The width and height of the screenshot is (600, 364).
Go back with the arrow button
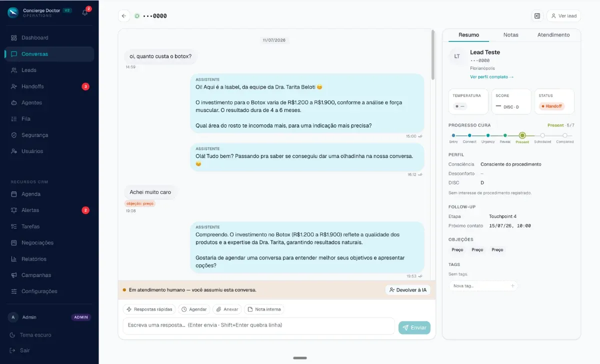pos(124,16)
